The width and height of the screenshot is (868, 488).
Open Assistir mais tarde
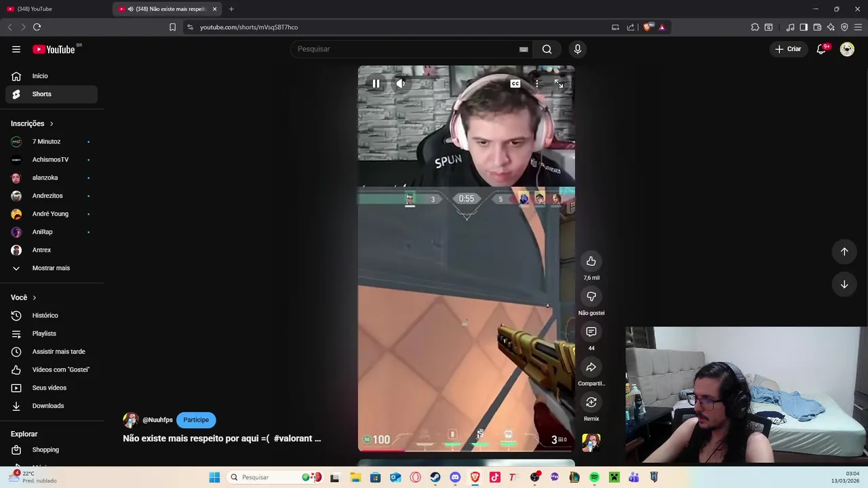point(52,352)
